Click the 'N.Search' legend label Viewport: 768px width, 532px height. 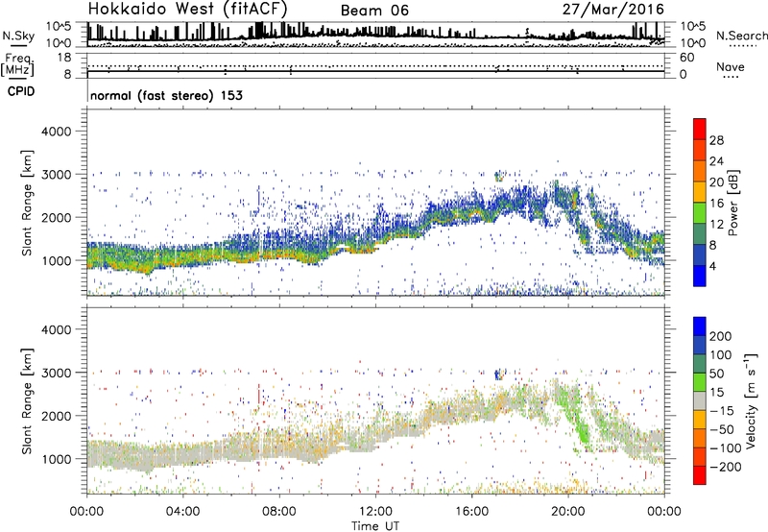[x=741, y=36]
